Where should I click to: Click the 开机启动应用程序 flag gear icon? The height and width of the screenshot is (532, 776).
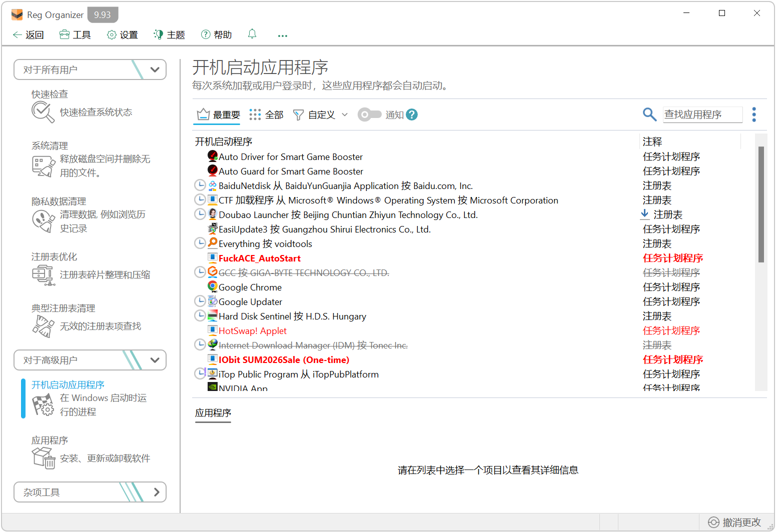43,404
